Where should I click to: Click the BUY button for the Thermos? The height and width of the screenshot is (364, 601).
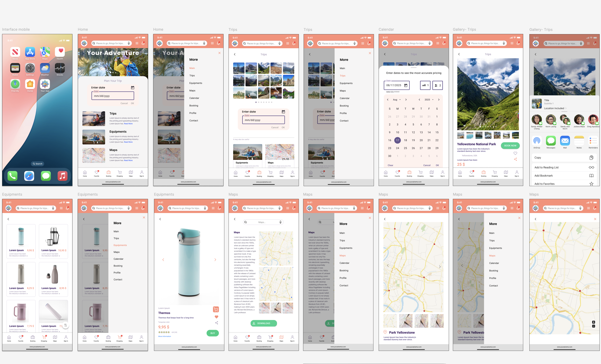213,333
